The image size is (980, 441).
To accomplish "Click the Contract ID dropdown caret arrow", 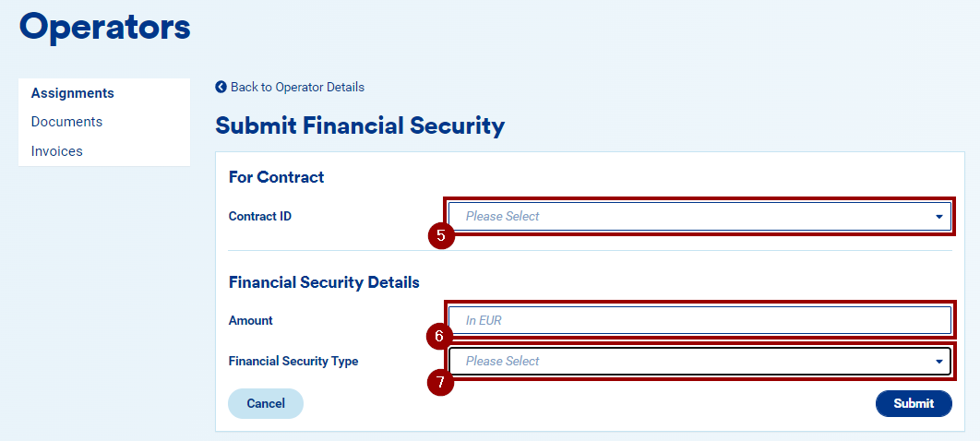I will click(x=938, y=217).
